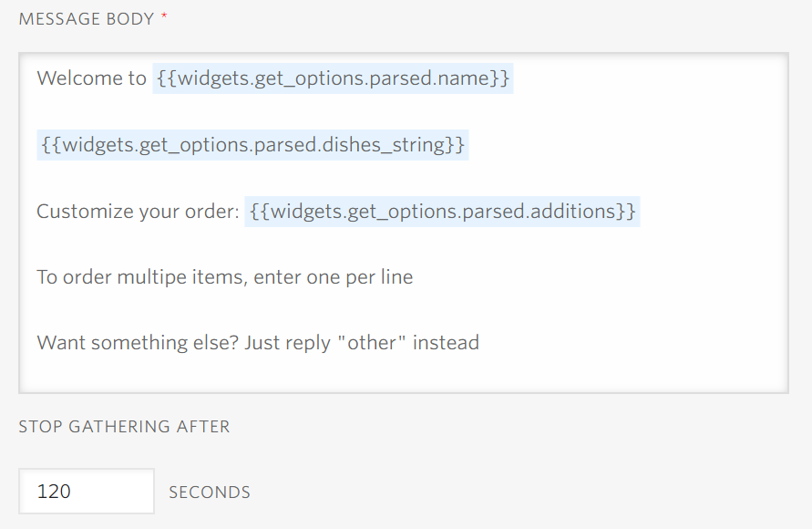The width and height of the screenshot is (812, 529).
Task: Click the "Welcome to" text
Action: pyautogui.click(x=91, y=78)
